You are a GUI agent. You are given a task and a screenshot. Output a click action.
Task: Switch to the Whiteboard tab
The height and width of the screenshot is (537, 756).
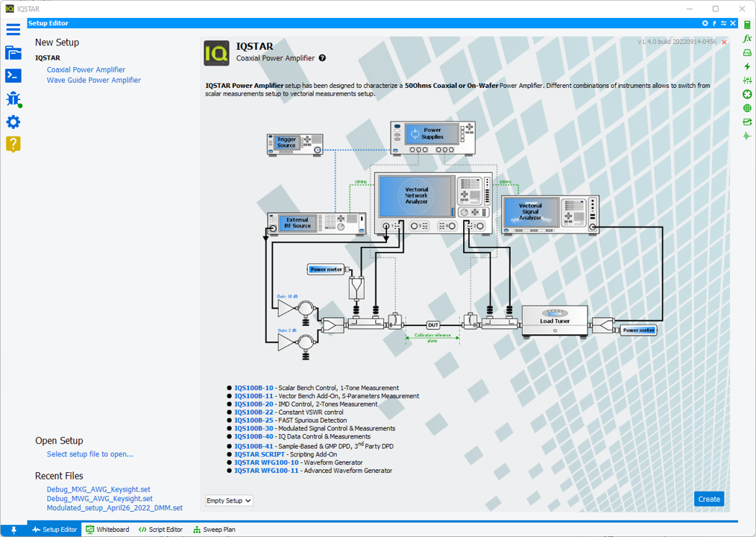click(x=107, y=530)
